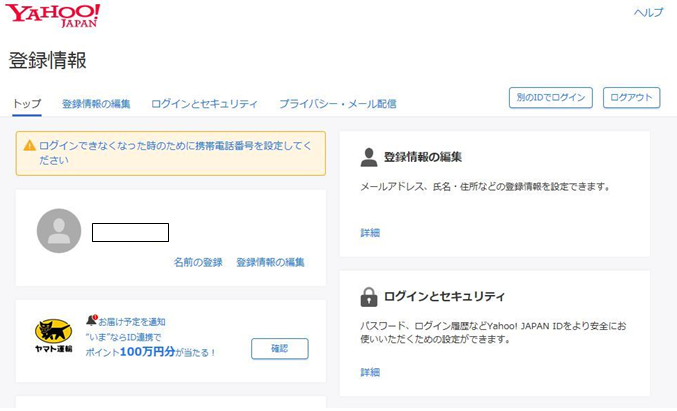Open the ログインとセキュリティ tab
This screenshot has height=411, width=677.
coord(204,104)
